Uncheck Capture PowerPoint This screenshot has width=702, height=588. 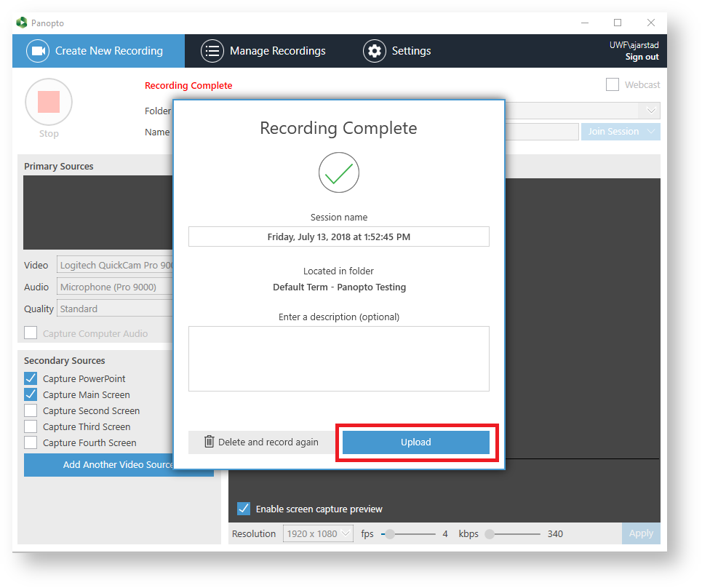coord(31,378)
